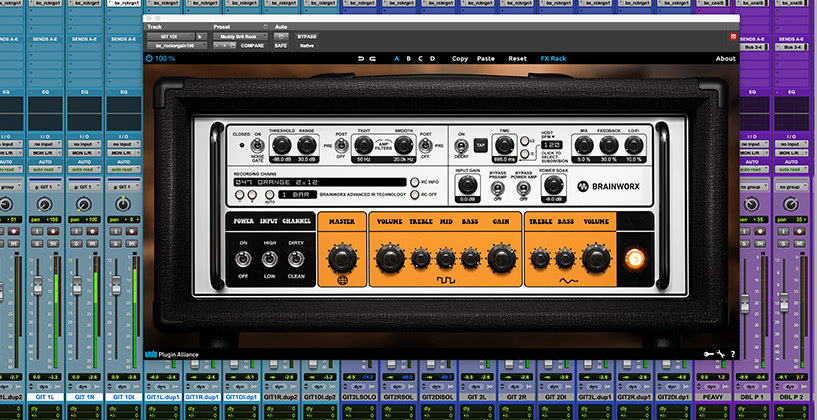817x420 pixels.
Task: Open the MON L/R output dropdown on GIT 1DI
Action: 123,153
